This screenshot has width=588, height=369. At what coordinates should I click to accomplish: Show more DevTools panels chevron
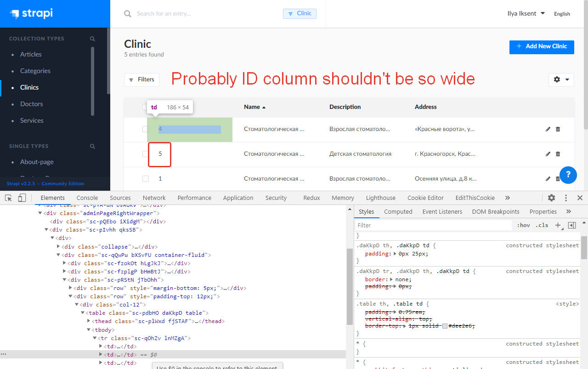click(x=507, y=198)
